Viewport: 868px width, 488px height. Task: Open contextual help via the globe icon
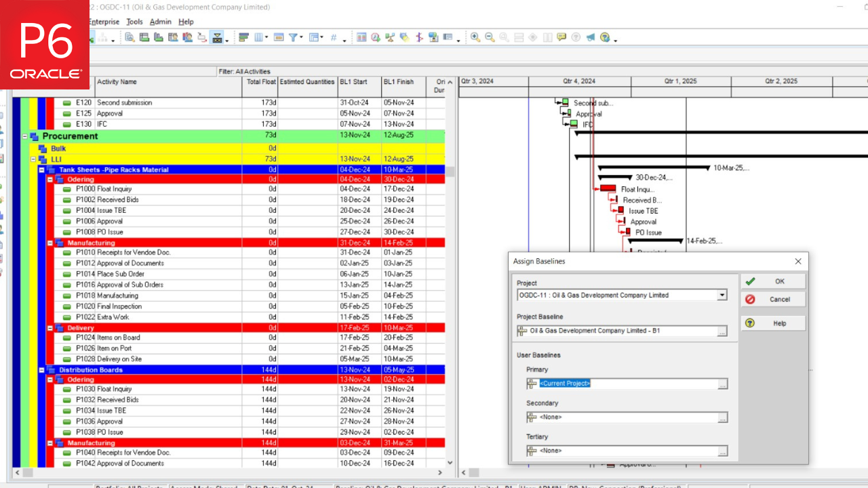(x=604, y=37)
